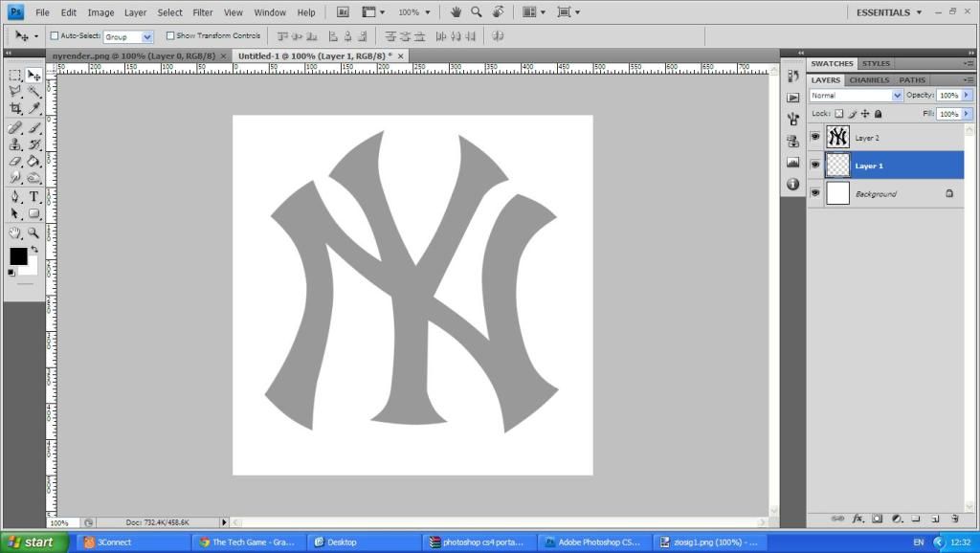This screenshot has width=980, height=553.
Task: Select the Magic Wand tool
Action: [33, 92]
